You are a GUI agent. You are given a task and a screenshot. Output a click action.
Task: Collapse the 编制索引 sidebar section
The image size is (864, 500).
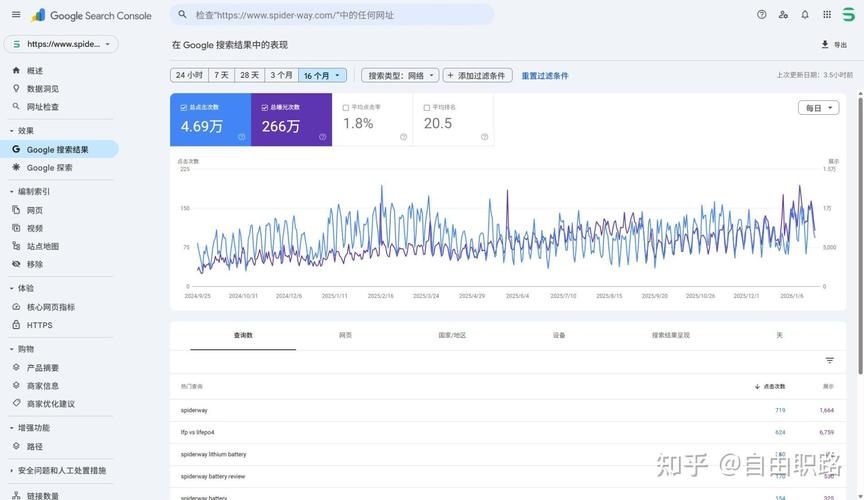pos(30,191)
